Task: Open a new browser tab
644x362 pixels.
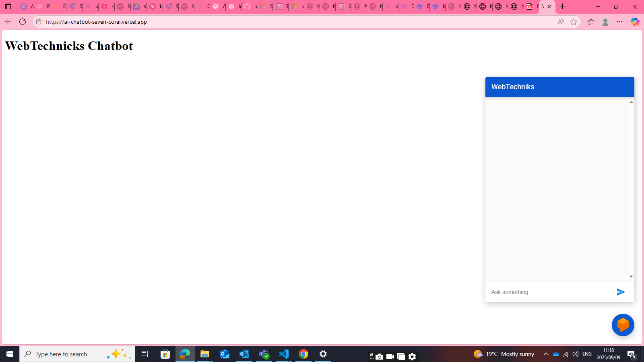Action: coord(563,6)
